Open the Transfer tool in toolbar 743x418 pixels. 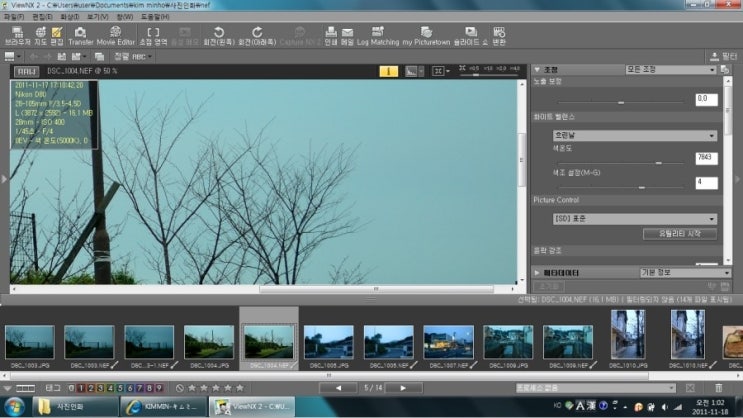tap(81, 35)
